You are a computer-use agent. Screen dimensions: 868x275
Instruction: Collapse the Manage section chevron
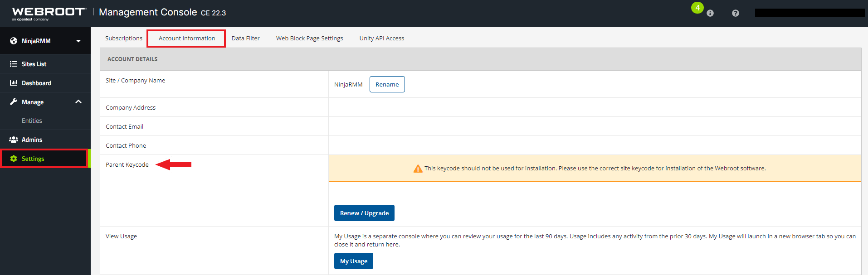(78, 102)
